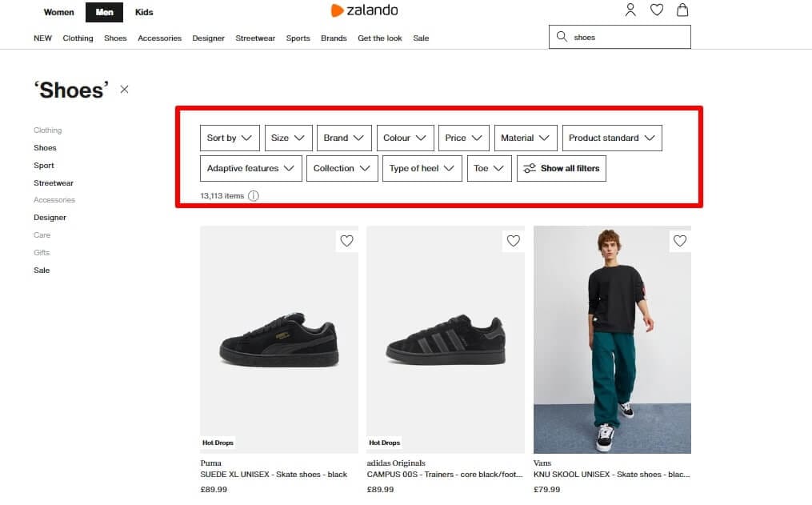Open the wishlist heart in header
The width and height of the screenshot is (812, 505).
(656, 10)
